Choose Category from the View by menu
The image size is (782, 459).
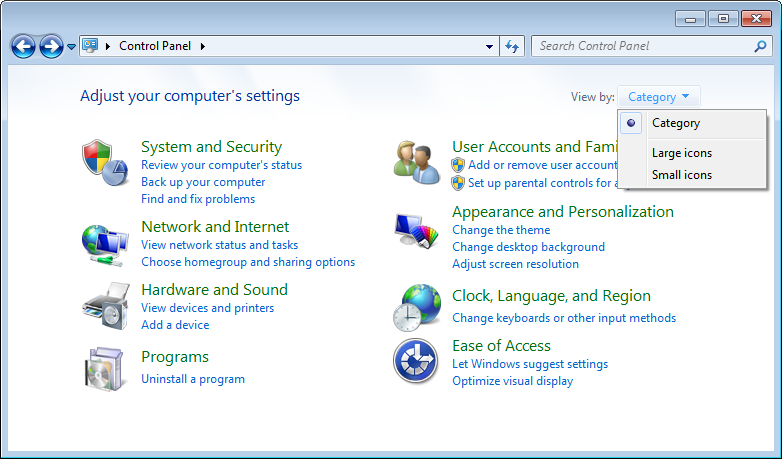[676, 123]
